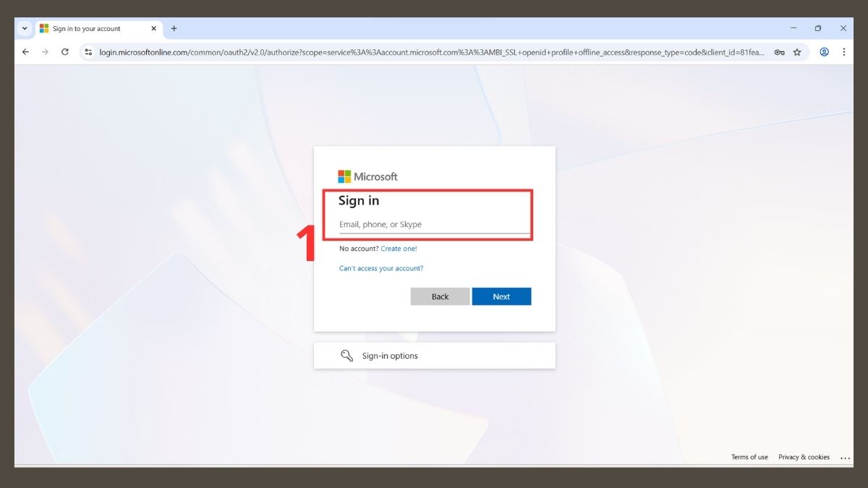Click the 'Sign in' heading text
The height and width of the screenshot is (488, 868).
tap(359, 201)
